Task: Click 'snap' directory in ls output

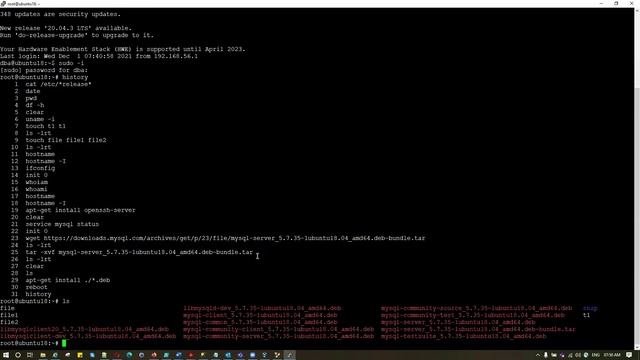Action: point(590,308)
